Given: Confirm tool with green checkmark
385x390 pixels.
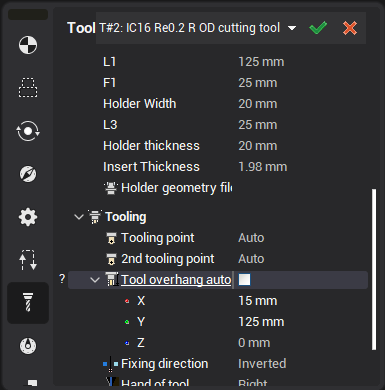Looking at the screenshot, I should 318,28.
